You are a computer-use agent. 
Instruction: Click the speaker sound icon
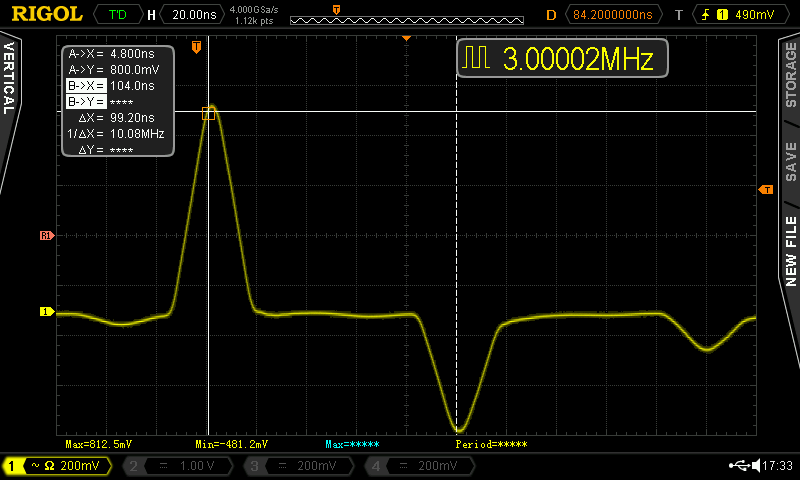[756, 465]
